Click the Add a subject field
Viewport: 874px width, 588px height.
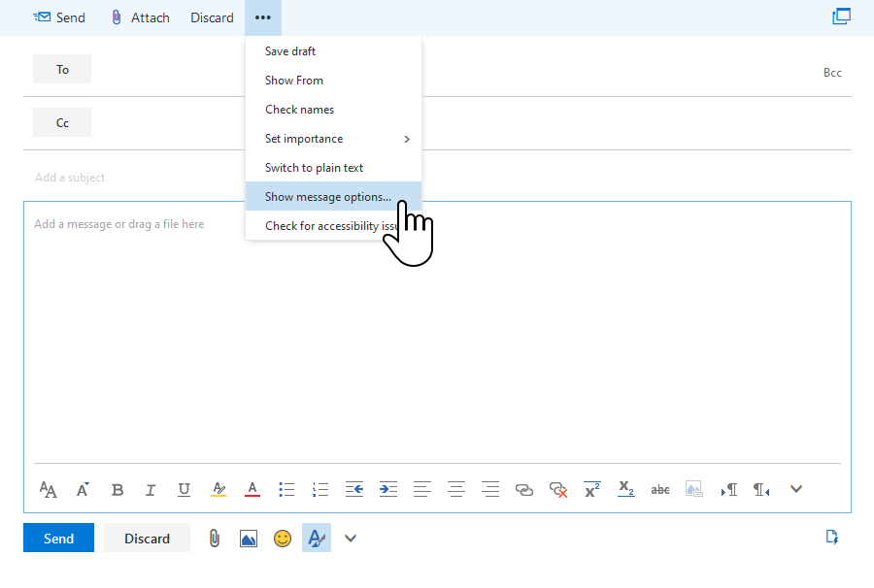click(388, 178)
